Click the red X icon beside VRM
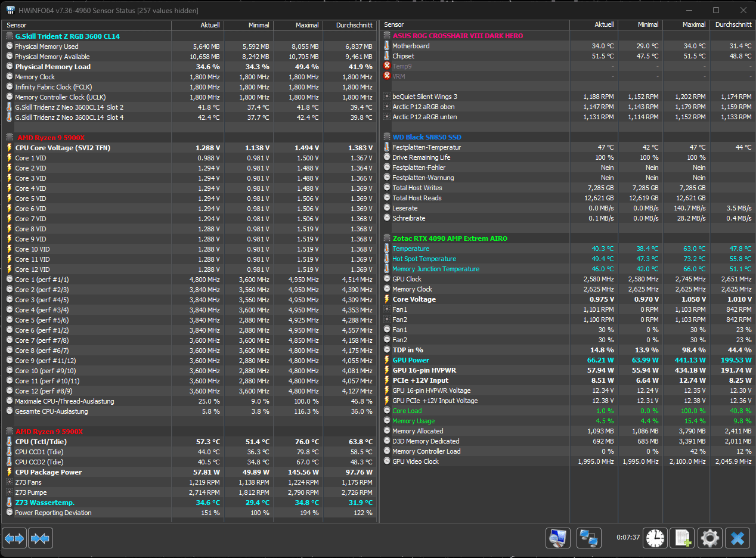Viewport: 756px width, 558px height. [x=387, y=76]
